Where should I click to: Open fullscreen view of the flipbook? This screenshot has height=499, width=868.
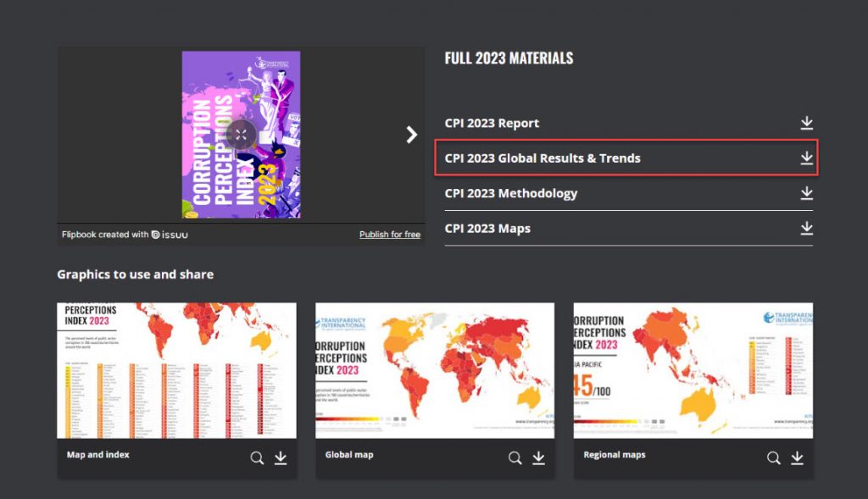tap(241, 134)
